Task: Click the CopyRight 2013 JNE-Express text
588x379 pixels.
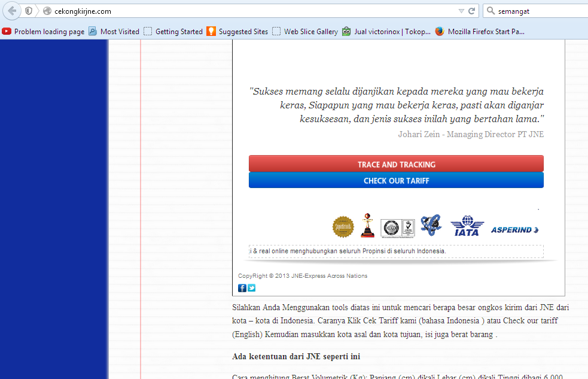Action: coord(303,276)
